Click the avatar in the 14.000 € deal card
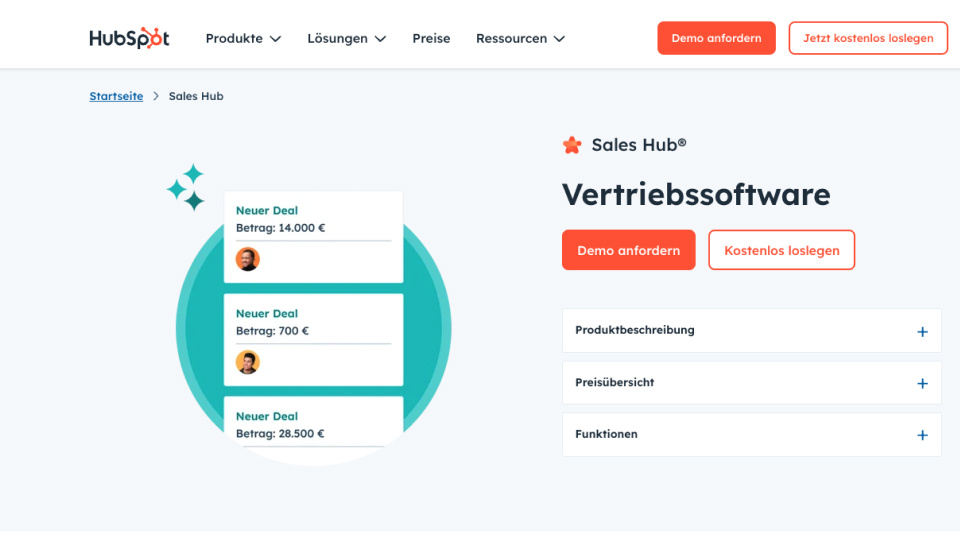The height and width of the screenshot is (540, 960). click(x=247, y=259)
